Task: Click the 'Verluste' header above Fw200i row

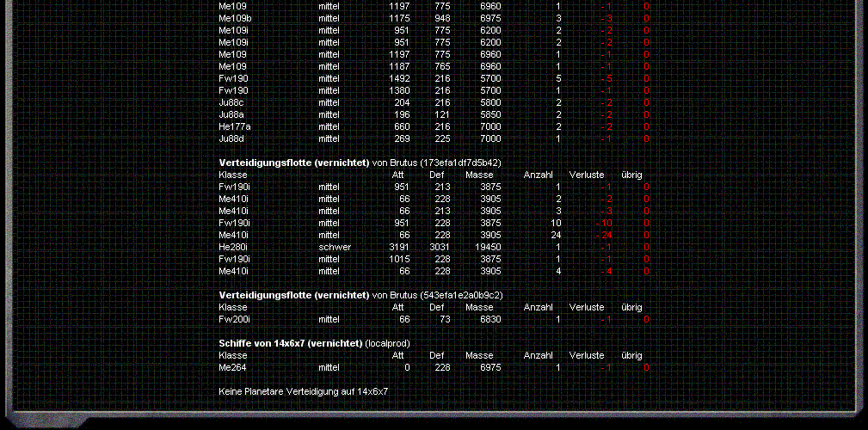Action: click(586, 307)
